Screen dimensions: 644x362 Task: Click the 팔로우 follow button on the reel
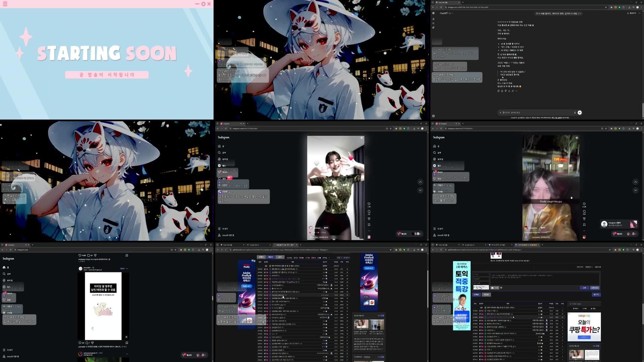click(326, 228)
